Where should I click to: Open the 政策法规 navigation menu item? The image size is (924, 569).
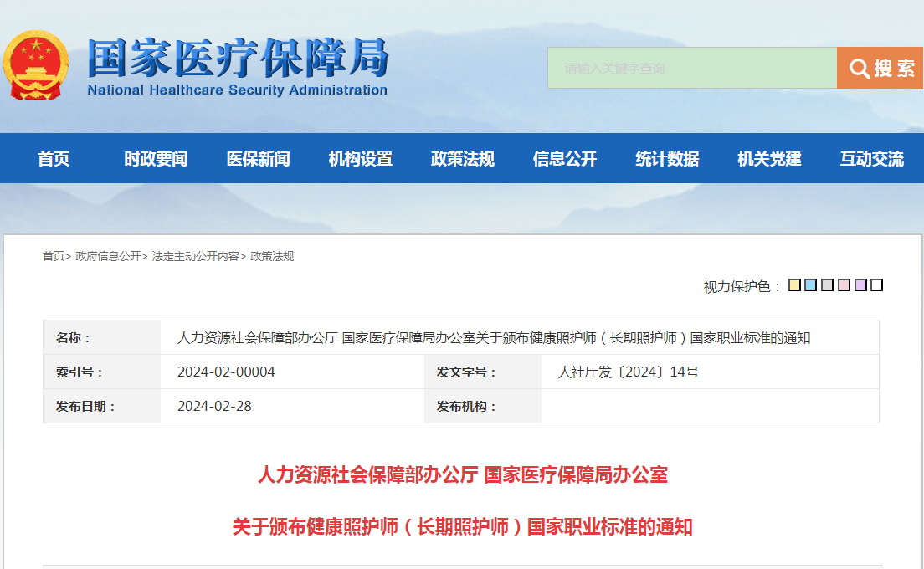click(x=463, y=158)
